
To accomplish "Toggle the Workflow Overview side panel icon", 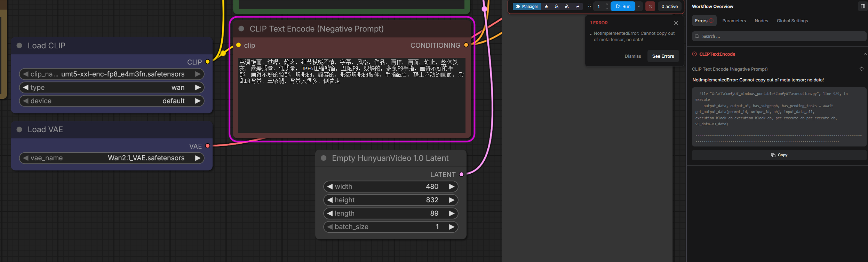I will (x=863, y=6).
